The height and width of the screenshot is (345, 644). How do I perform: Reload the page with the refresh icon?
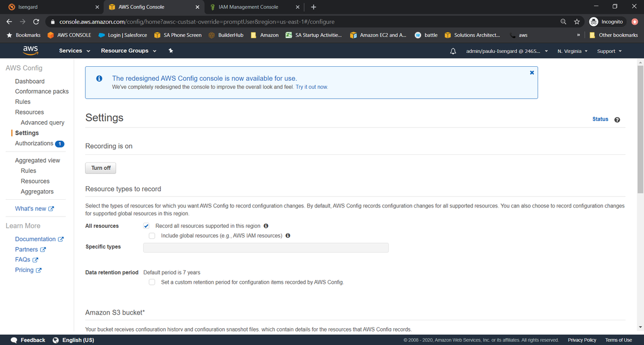(x=36, y=21)
